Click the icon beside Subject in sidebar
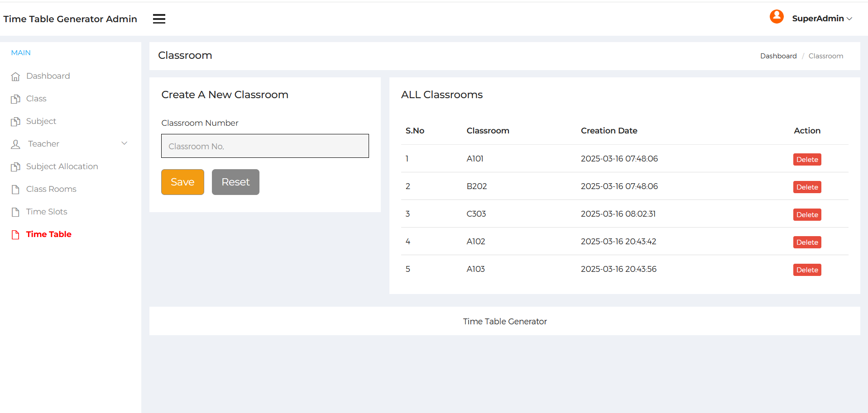The width and height of the screenshot is (868, 413). click(15, 122)
